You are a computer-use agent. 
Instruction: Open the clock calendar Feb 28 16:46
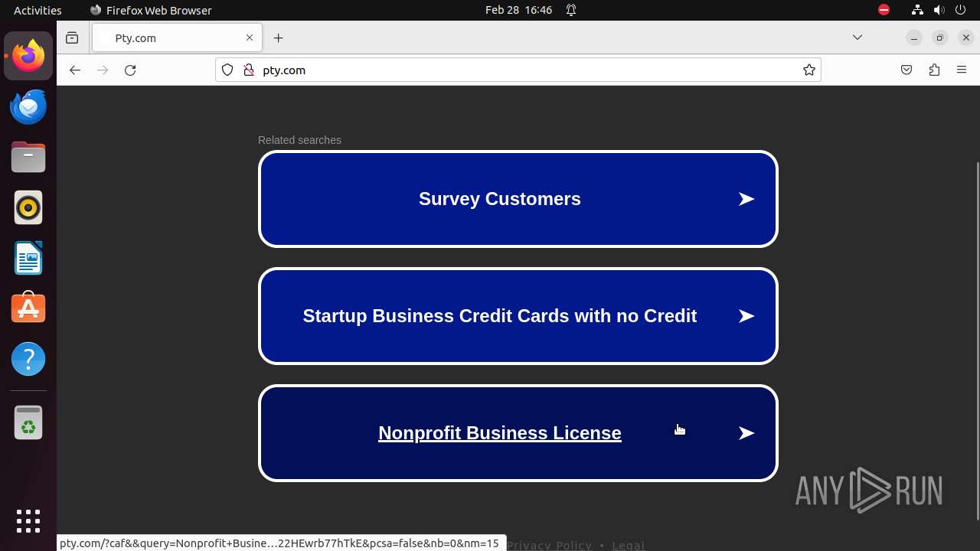(519, 10)
